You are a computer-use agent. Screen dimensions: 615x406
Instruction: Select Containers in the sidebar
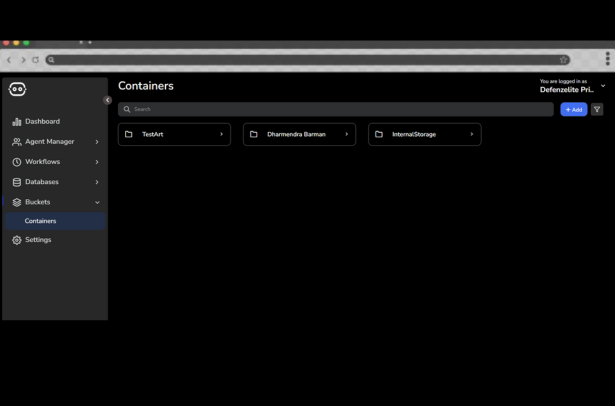(x=41, y=221)
